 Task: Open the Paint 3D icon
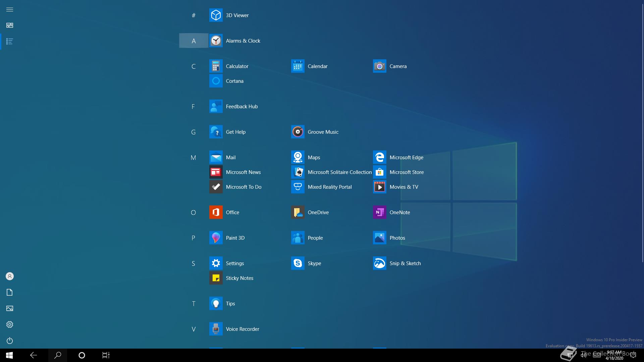tap(216, 238)
